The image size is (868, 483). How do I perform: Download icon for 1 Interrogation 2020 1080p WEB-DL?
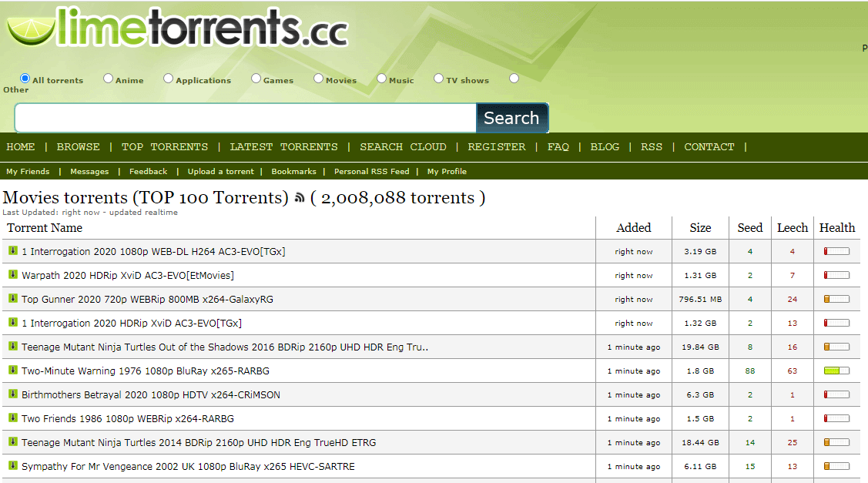click(13, 251)
